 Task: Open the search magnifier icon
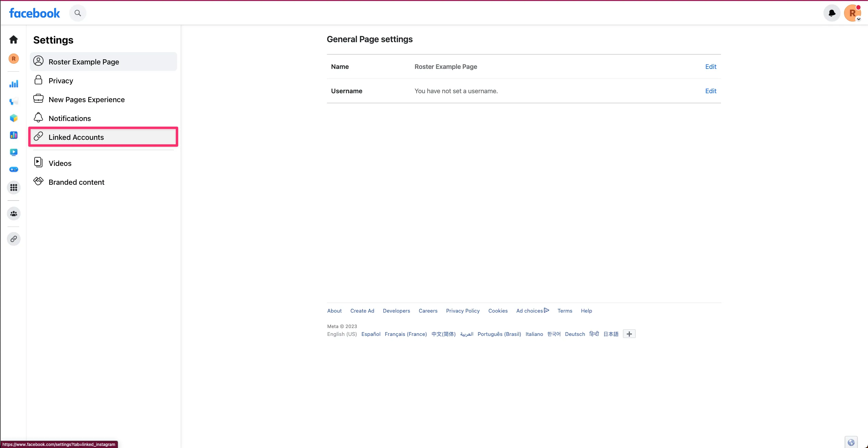78,13
